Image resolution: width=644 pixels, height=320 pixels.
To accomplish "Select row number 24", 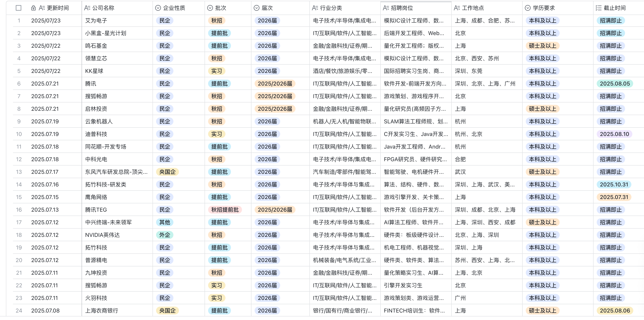I will (19, 311).
